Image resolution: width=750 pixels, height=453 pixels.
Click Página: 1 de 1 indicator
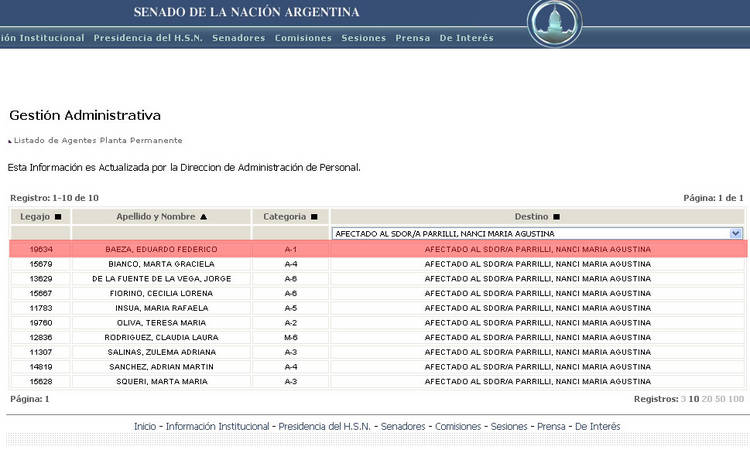tap(713, 198)
